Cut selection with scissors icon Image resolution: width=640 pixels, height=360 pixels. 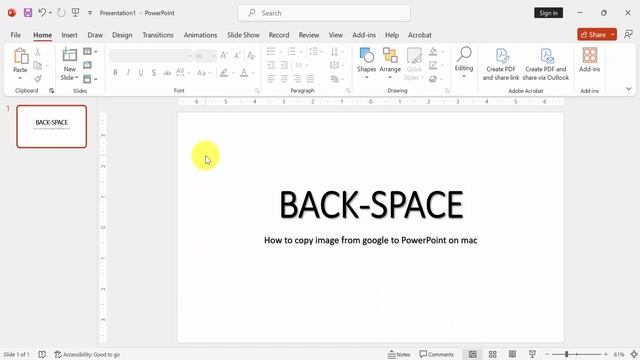pos(38,52)
